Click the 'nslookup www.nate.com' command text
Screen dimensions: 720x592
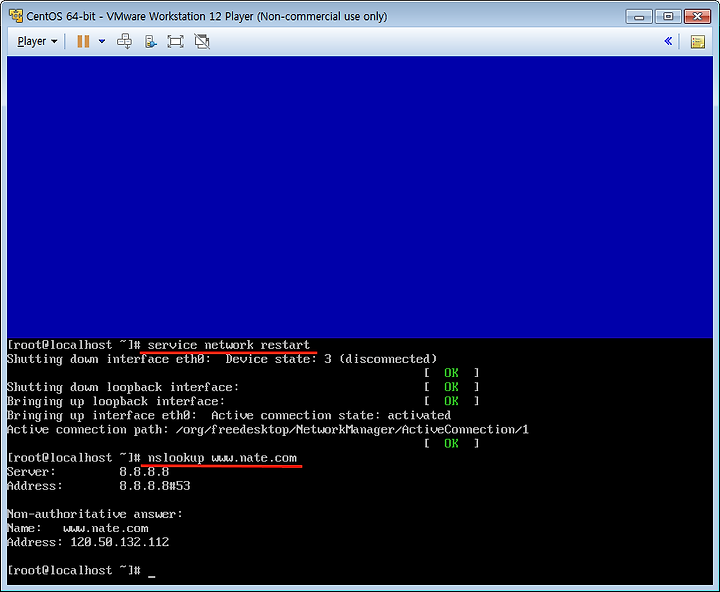point(222,458)
